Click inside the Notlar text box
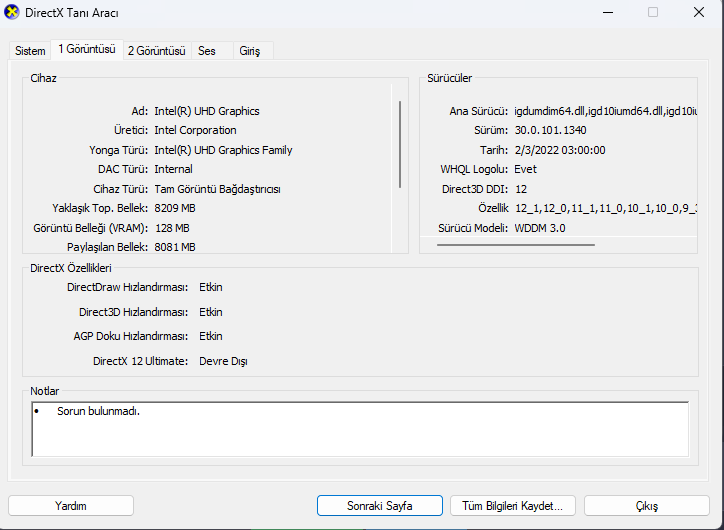 click(x=360, y=429)
